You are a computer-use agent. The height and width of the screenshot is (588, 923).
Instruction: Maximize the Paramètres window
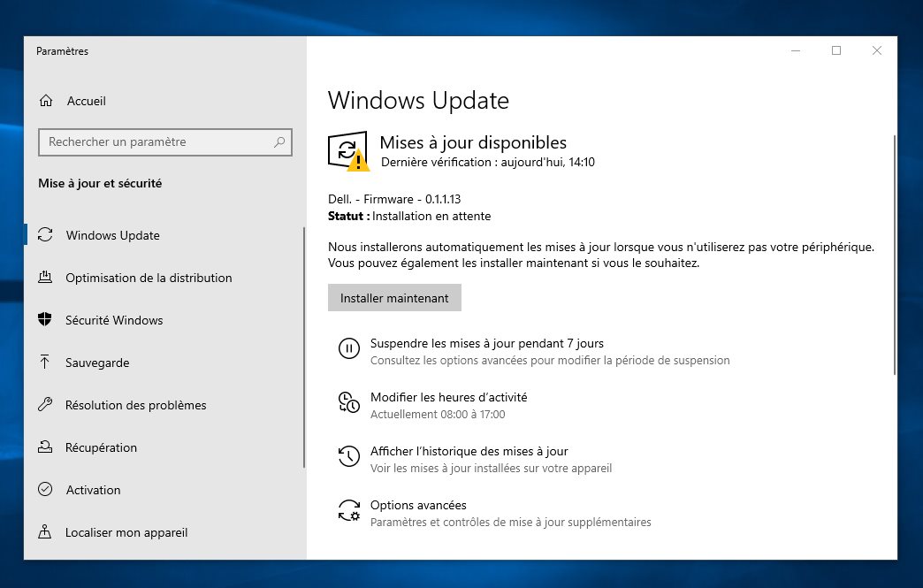tap(835, 50)
